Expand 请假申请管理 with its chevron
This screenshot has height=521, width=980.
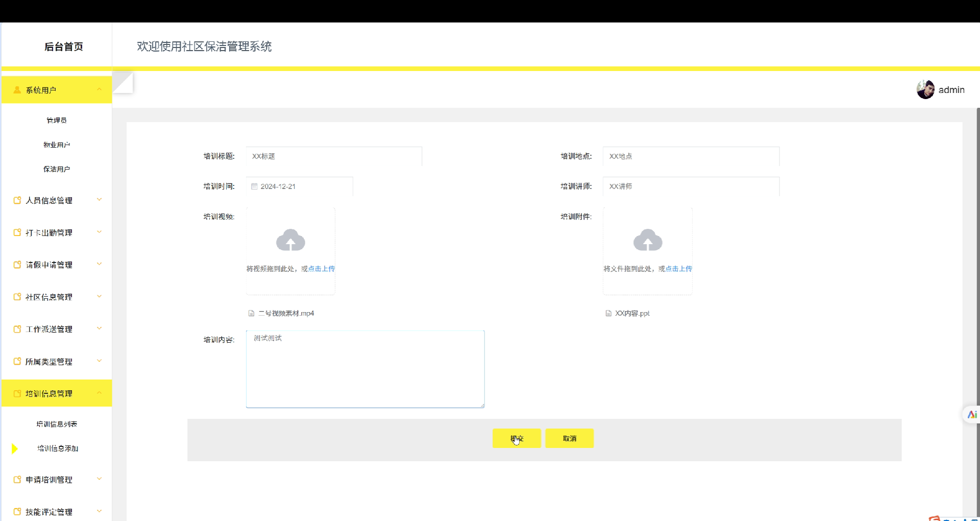coord(99,264)
